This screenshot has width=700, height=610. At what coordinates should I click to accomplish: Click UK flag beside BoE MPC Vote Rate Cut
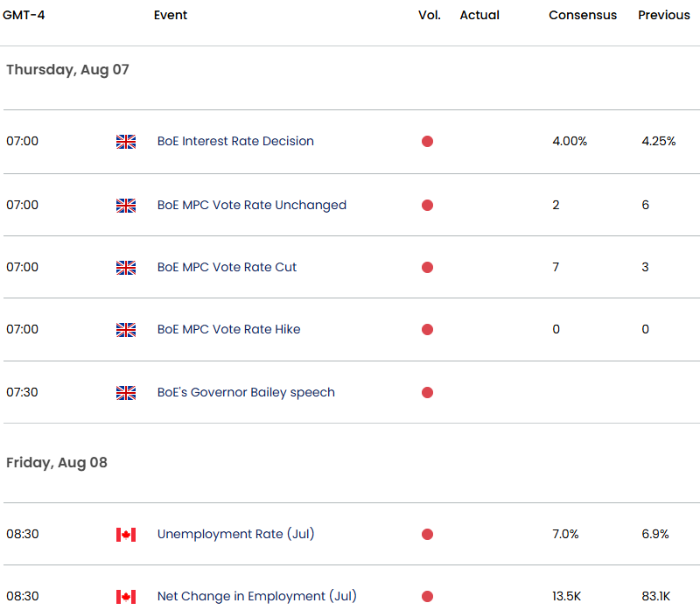coord(126,268)
